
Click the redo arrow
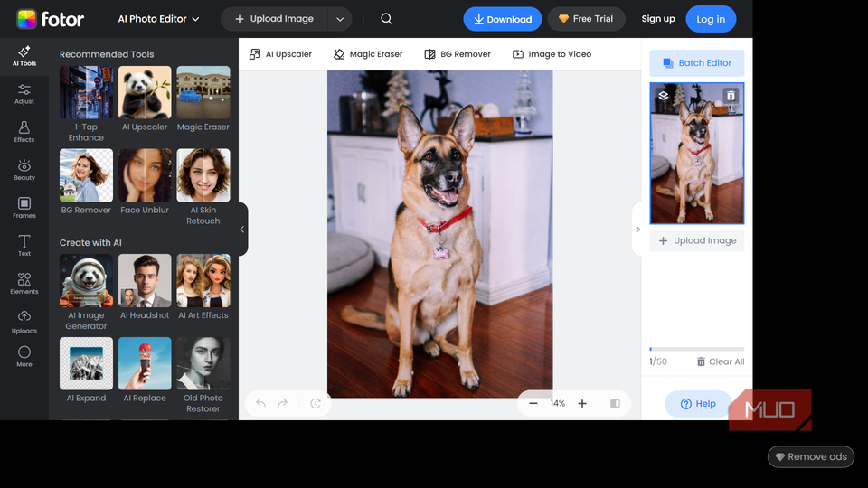(x=283, y=403)
